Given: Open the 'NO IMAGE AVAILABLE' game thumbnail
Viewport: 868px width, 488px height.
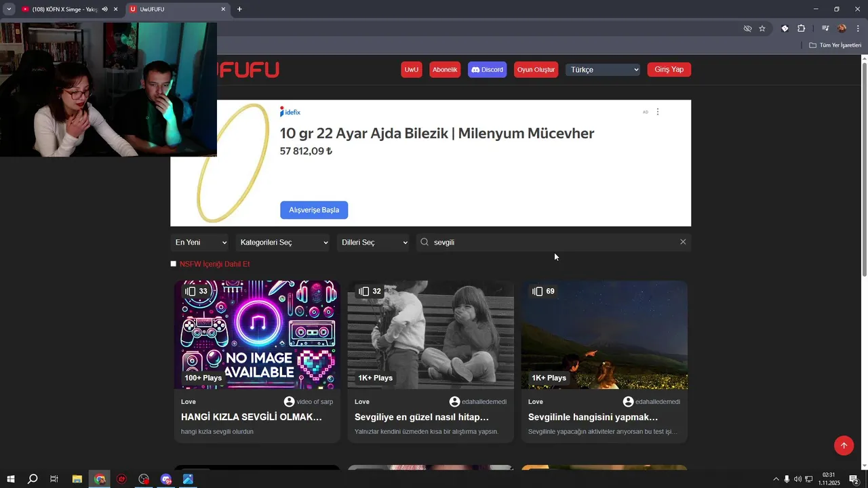Looking at the screenshot, I should [x=257, y=335].
